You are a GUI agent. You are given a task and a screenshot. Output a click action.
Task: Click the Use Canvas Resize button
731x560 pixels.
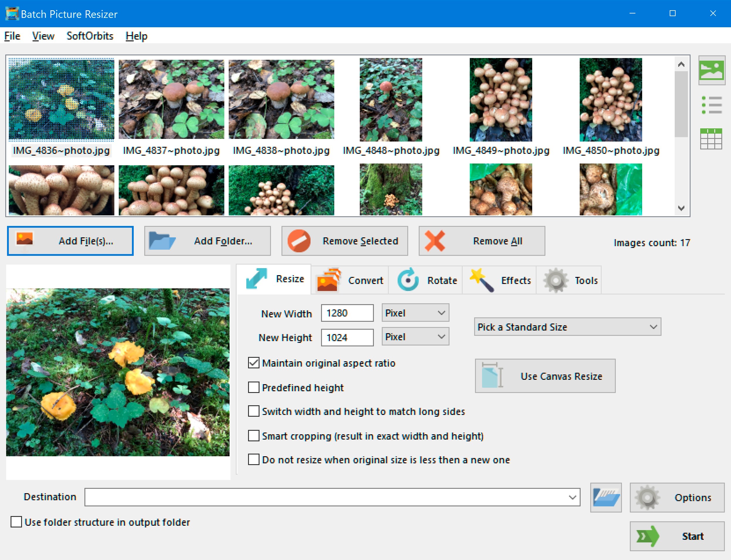point(545,376)
